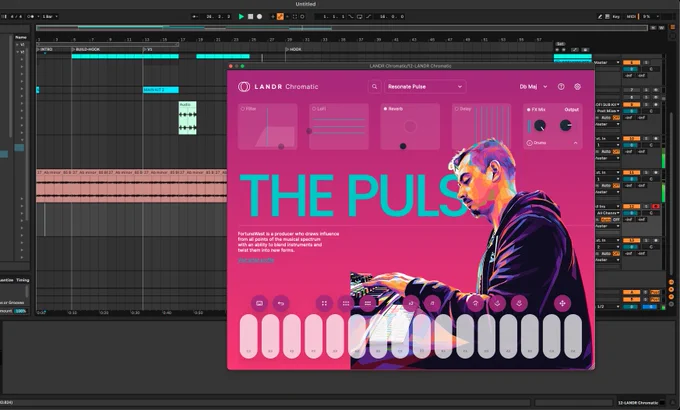Jump to the V1 locator
This screenshot has width=680, height=410.
[148, 49]
